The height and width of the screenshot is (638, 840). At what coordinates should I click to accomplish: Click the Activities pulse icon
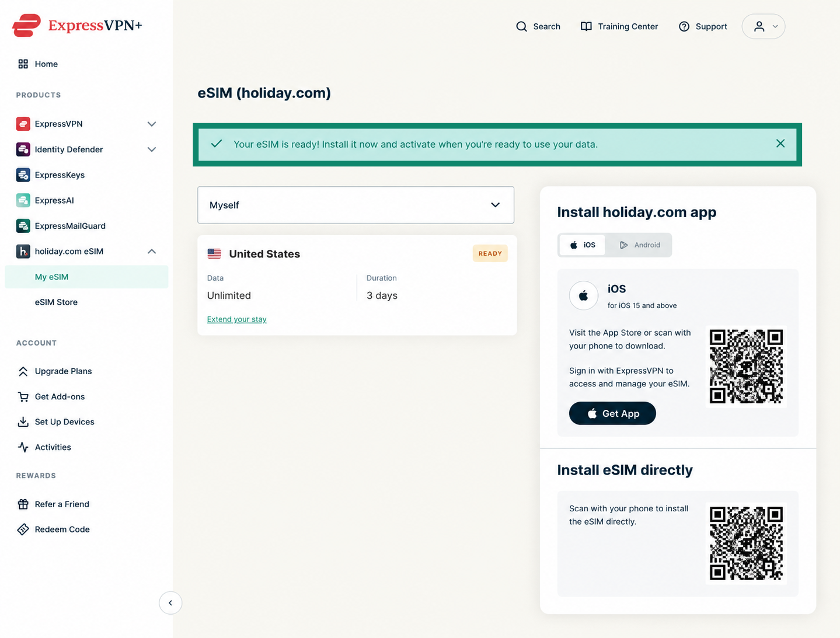[x=23, y=447]
